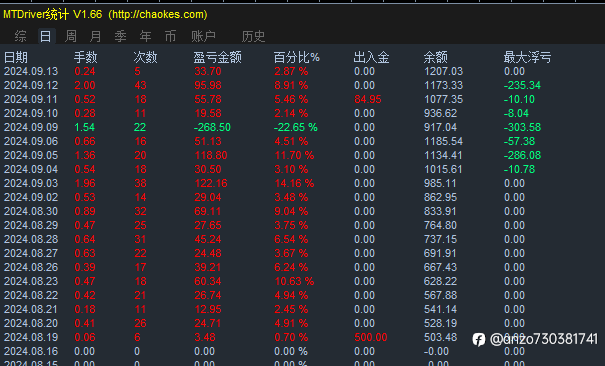Open the 周 weekly tab
Screen dimensions: 605x366
tap(71, 36)
